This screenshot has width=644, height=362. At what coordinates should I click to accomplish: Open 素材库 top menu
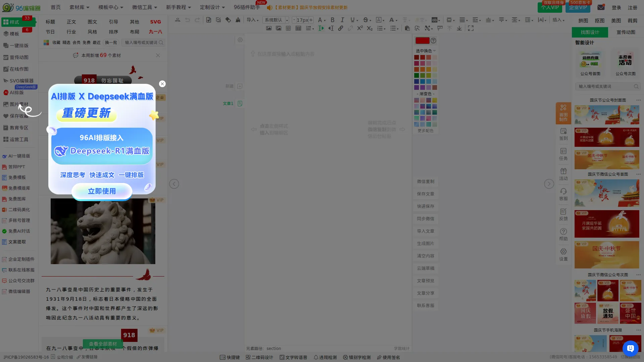pyautogui.click(x=79, y=7)
